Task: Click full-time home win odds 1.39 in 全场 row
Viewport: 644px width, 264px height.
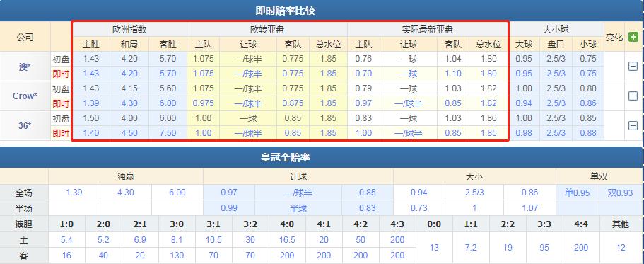Action: [74, 193]
